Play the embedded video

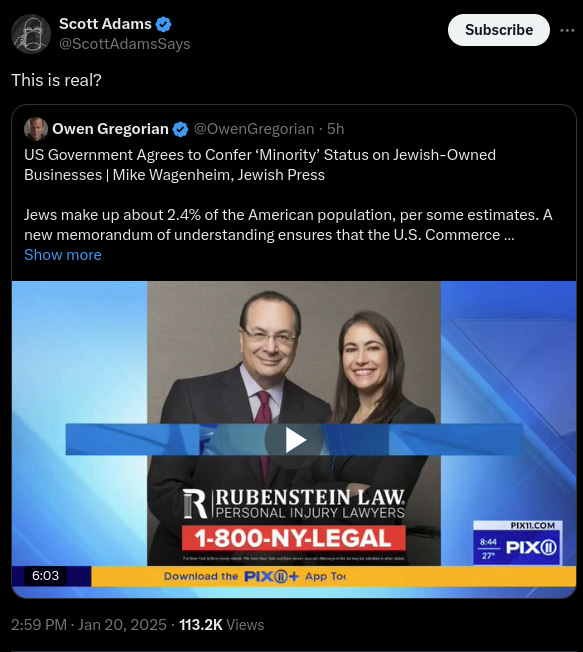[294, 440]
